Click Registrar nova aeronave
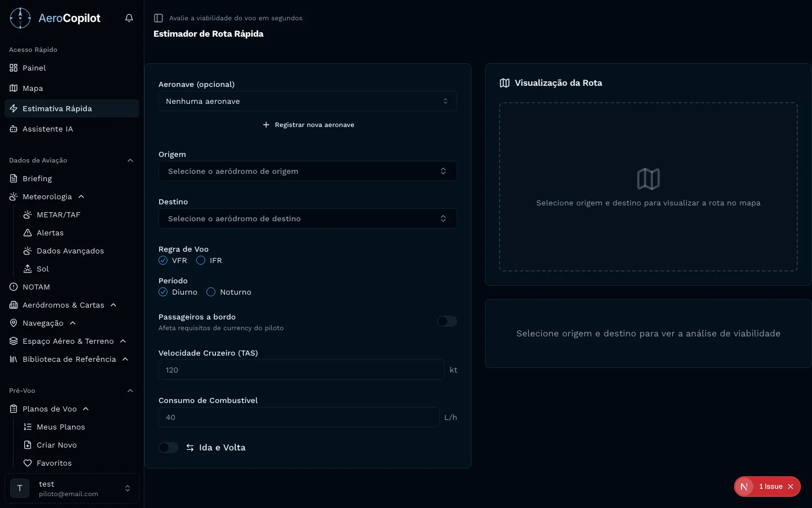This screenshot has height=508, width=812. (x=308, y=125)
